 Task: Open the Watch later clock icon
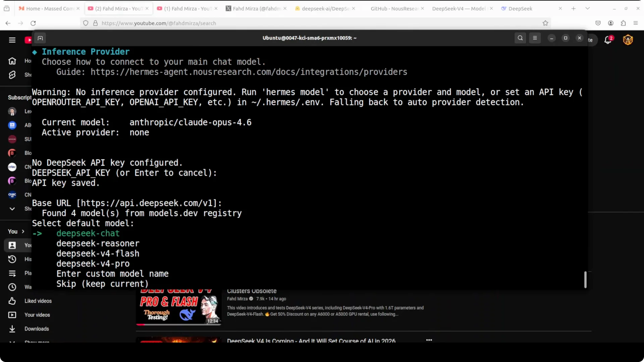pos(12,287)
